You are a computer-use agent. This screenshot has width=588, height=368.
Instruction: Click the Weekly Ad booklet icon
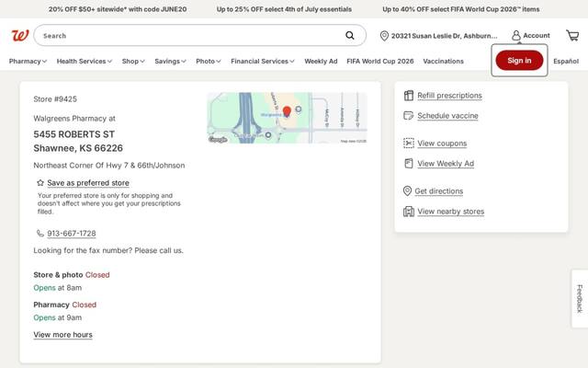(408, 164)
